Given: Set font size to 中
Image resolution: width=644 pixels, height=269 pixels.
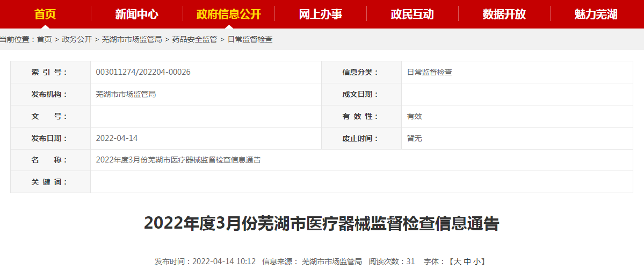Looking at the screenshot, I should 467,261.
